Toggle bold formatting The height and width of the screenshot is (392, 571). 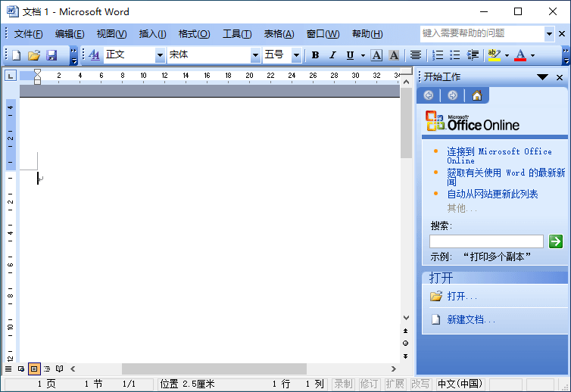[315, 55]
